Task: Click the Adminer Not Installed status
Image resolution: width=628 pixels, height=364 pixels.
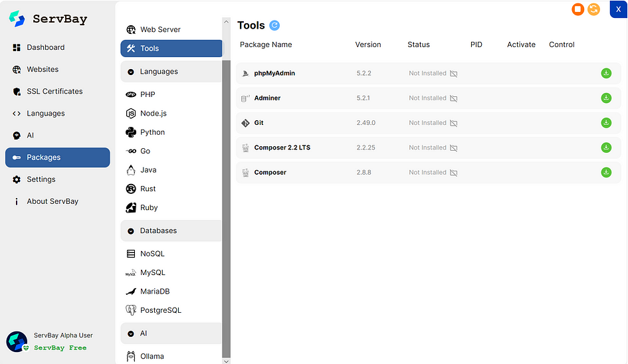Action: click(x=427, y=98)
